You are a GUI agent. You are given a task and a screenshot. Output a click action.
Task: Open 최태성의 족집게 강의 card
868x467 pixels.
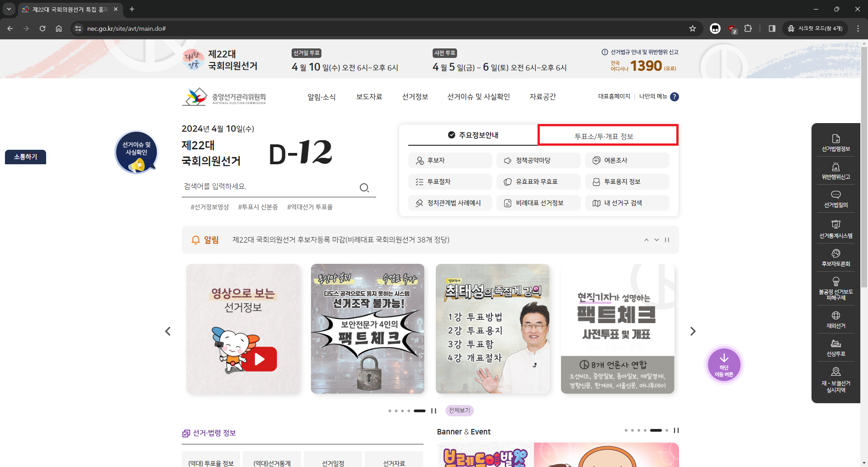pyautogui.click(x=492, y=329)
